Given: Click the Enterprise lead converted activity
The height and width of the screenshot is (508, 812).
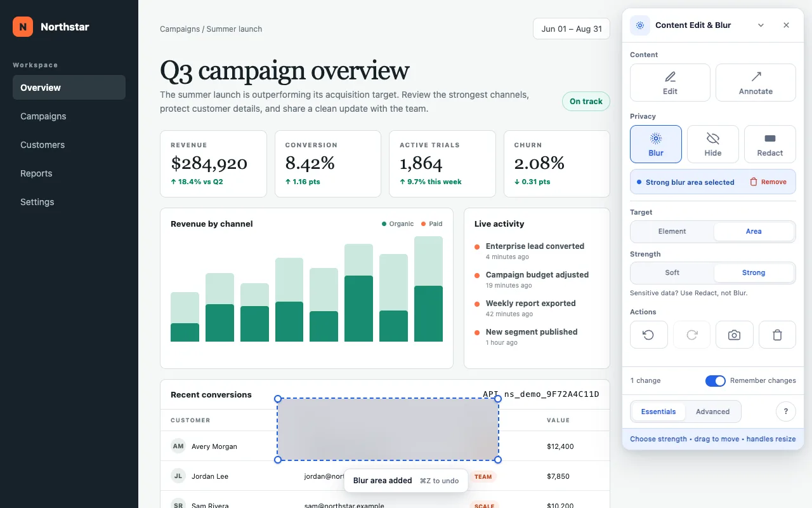Looking at the screenshot, I should 535,246.
